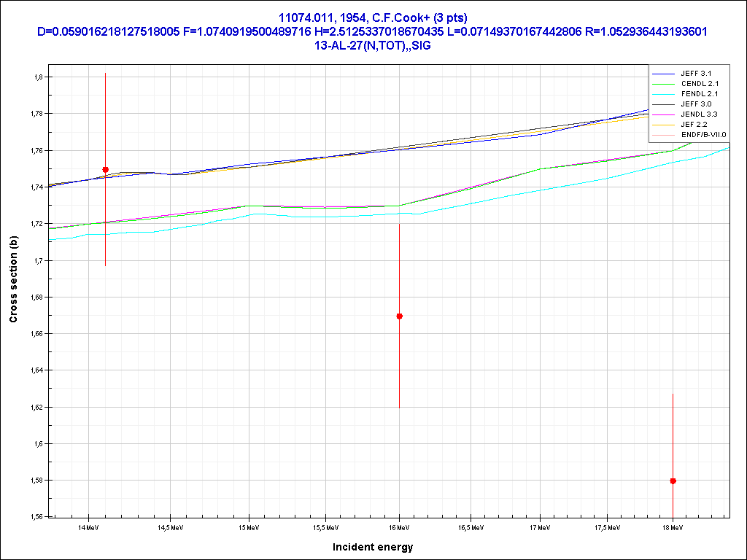Click the 'Incident energy' x-axis title
The width and height of the screenshot is (747, 560).
pyautogui.click(x=373, y=547)
